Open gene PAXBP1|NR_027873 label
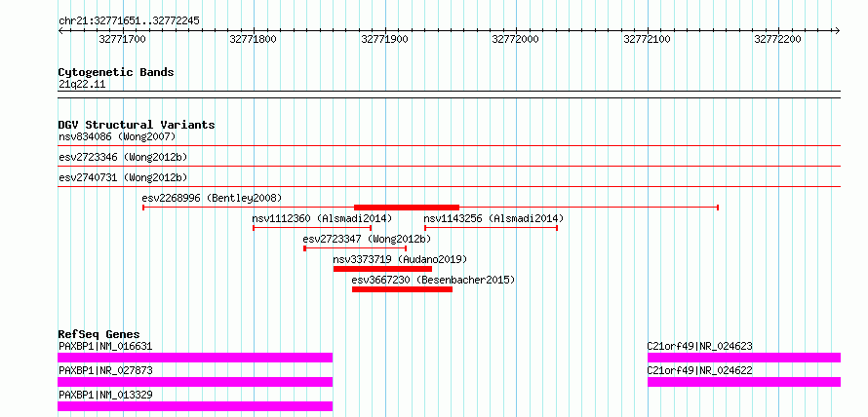This screenshot has width=868, height=417. pyautogui.click(x=105, y=370)
